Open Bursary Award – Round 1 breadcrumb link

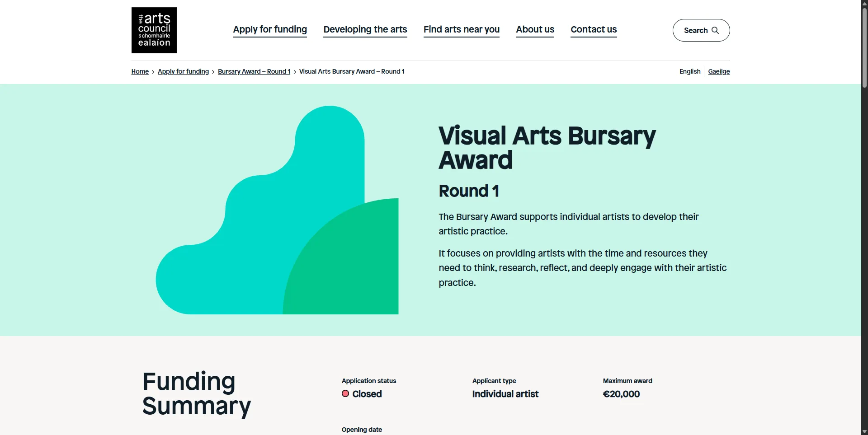[254, 71]
